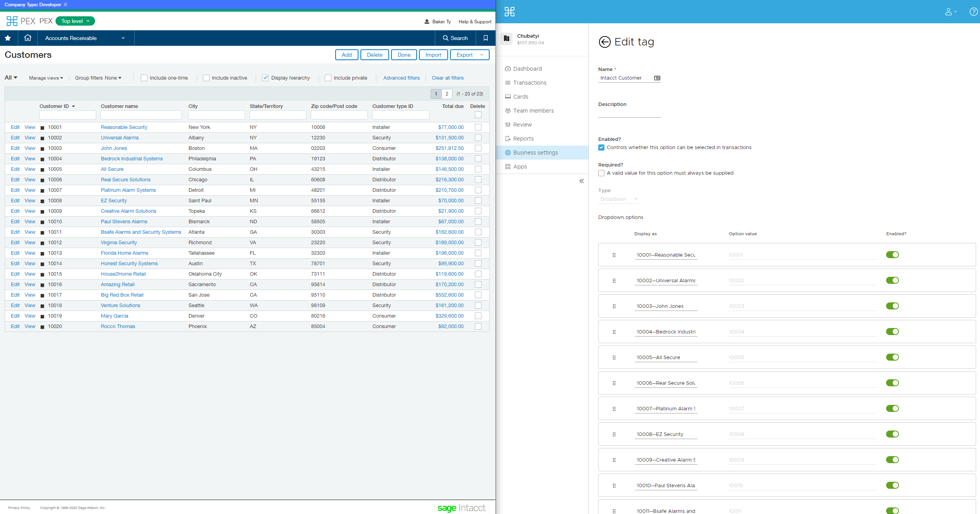Open Transactions in the sidebar
Viewport: 980px width, 514px height.
(530, 83)
